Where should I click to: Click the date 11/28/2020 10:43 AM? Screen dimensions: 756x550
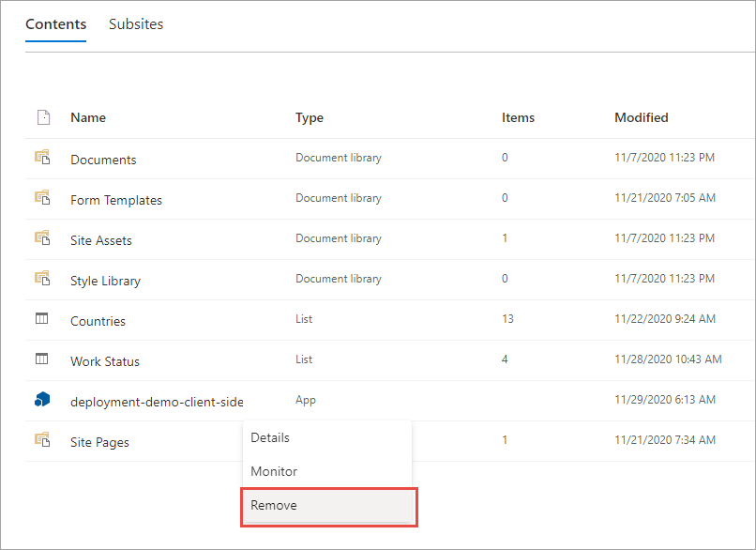pyautogui.click(x=668, y=359)
